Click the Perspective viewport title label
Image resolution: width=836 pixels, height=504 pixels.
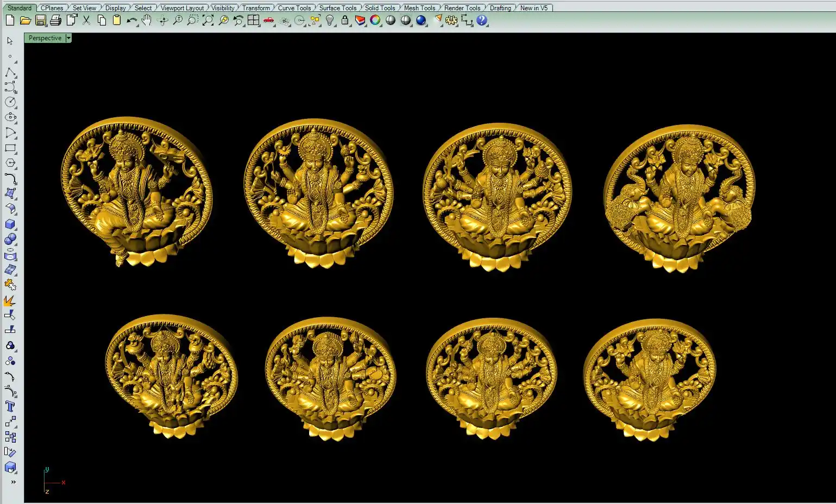pyautogui.click(x=45, y=38)
